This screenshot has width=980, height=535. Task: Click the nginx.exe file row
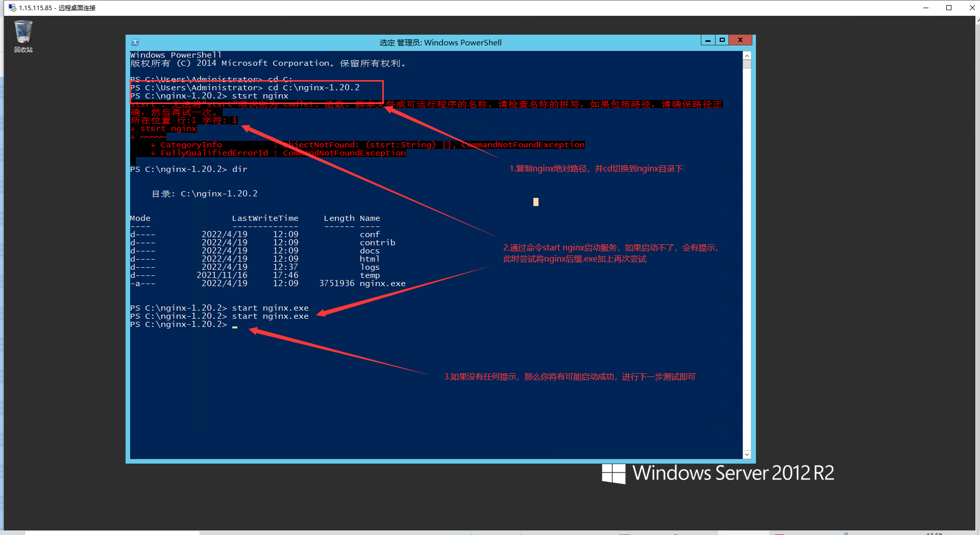point(268,284)
